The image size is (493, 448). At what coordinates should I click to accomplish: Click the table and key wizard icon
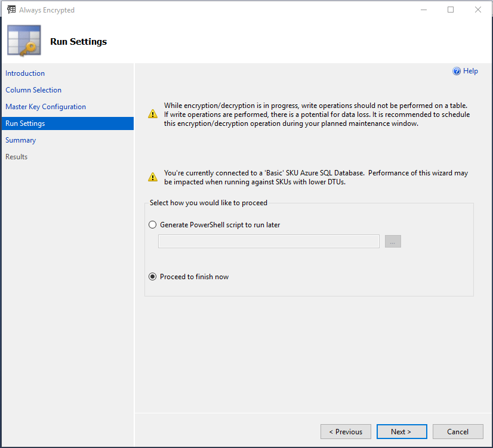(24, 41)
